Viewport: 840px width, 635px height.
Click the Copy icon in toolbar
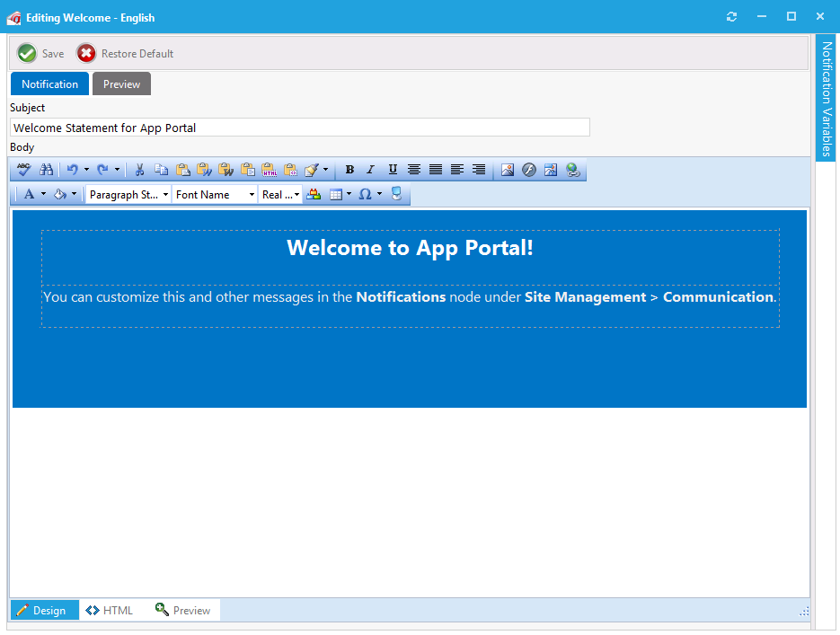[161, 170]
